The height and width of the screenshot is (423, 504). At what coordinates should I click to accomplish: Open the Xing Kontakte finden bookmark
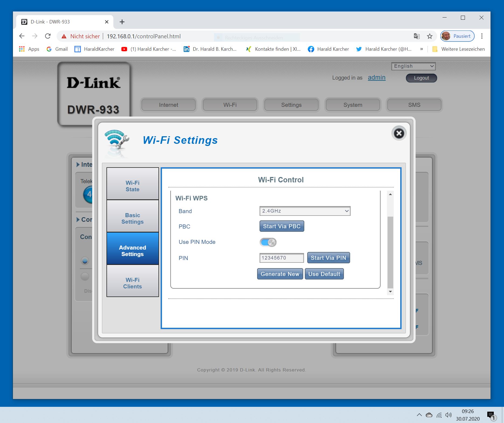273,49
